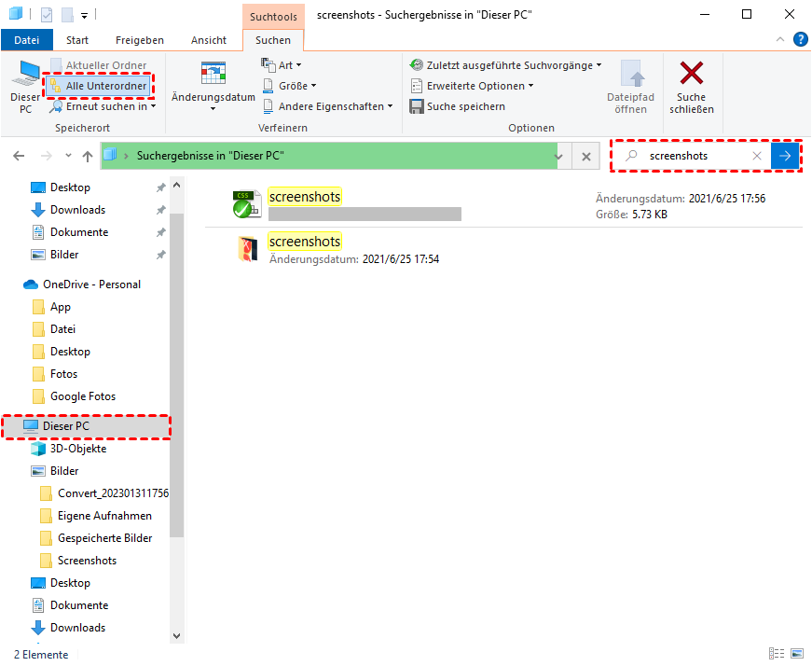812x666 pixels.
Task: Expand the Größe filter dropdown
Action: click(290, 86)
